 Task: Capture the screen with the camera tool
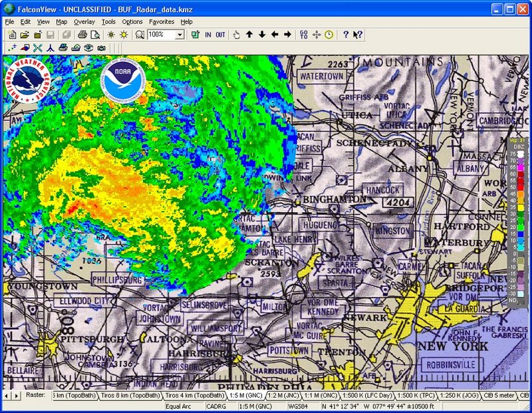click(x=100, y=48)
